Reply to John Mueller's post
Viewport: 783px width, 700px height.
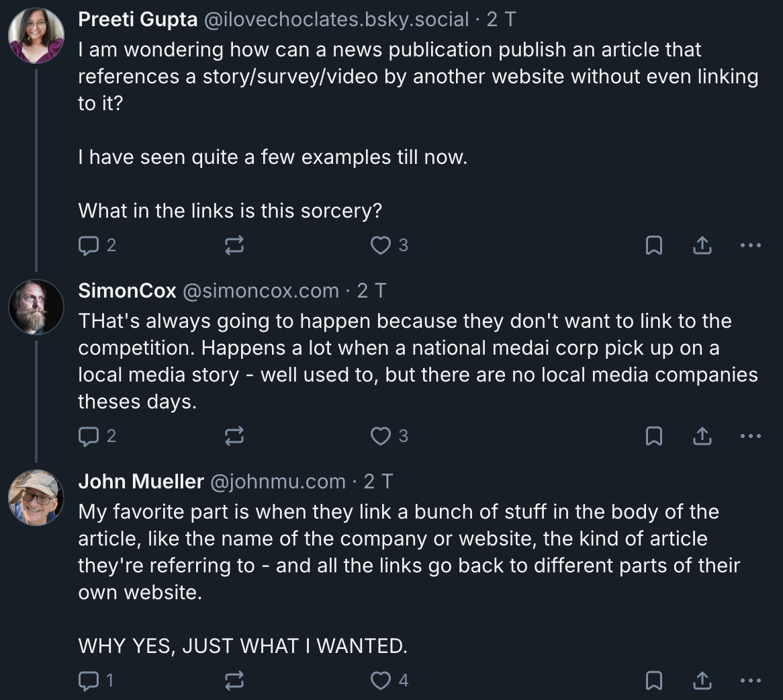point(89,681)
